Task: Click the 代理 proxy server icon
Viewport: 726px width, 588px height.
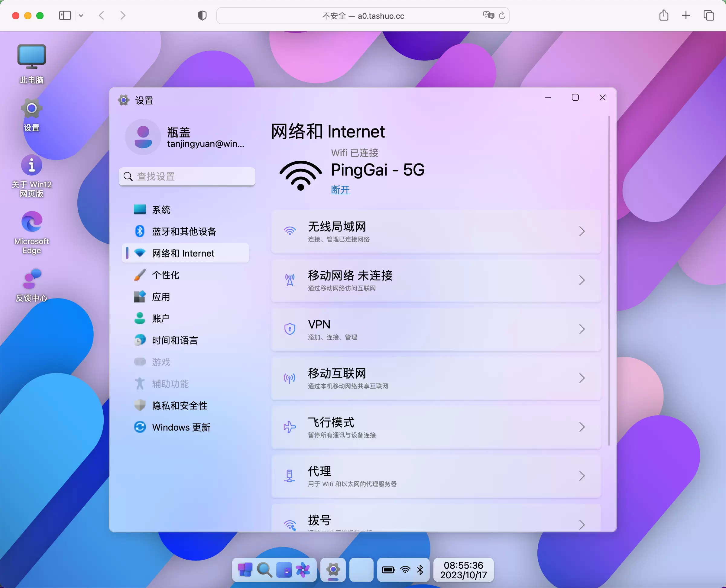Action: pos(289,476)
